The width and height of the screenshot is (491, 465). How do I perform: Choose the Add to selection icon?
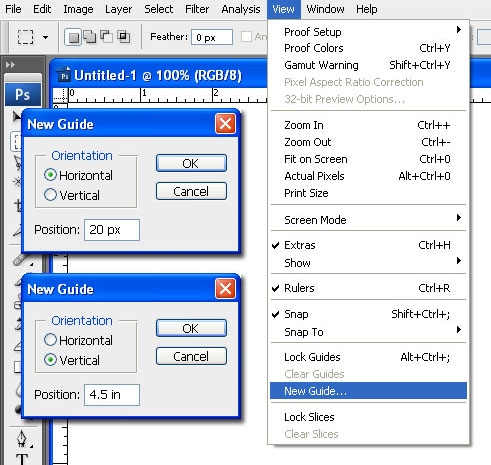(x=90, y=37)
